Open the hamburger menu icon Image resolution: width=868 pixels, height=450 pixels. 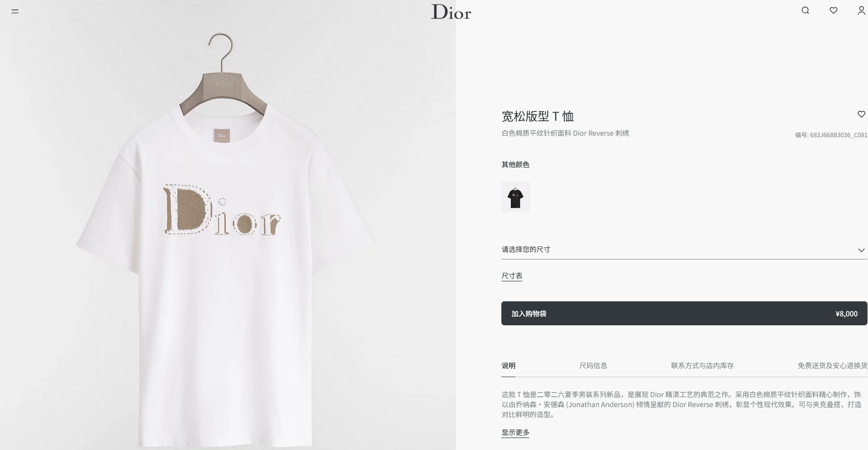[15, 11]
